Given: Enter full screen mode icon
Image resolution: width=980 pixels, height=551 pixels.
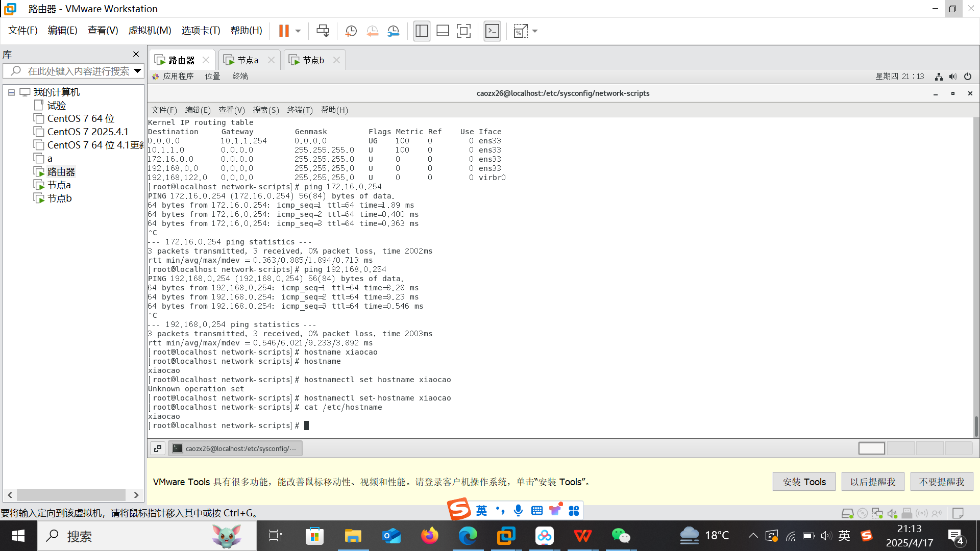Looking at the screenshot, I should coord(463,31).
